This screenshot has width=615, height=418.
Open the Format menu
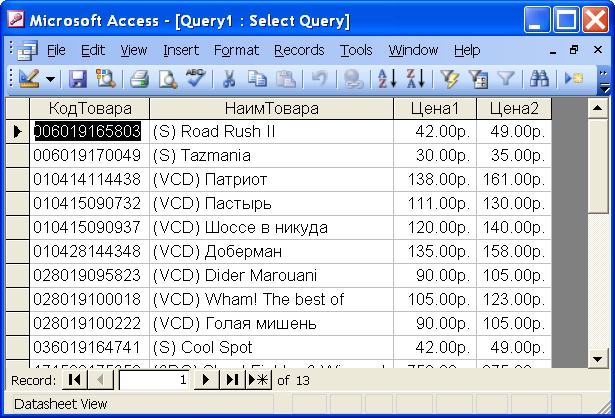point(236,50)
